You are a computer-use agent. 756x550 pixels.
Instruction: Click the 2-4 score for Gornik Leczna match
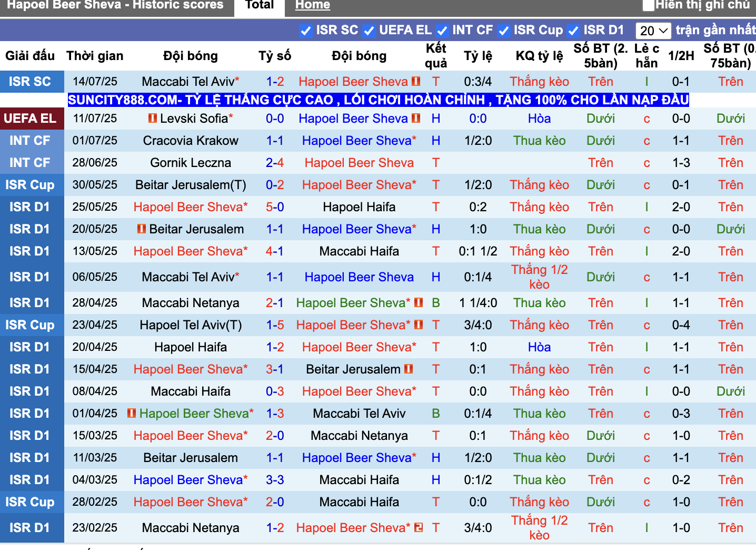click(x=275, y=163)
